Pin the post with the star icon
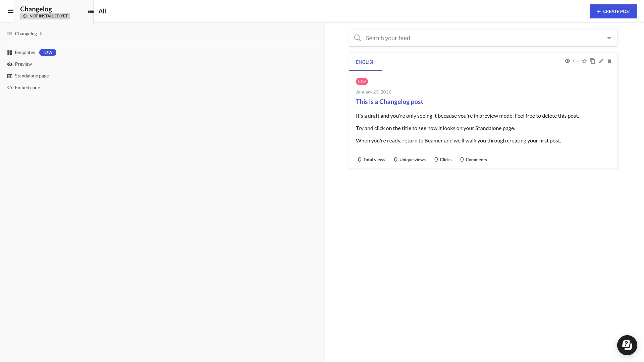Image resolution: width=644 pixels, height=362 pixels. (584, 61)
